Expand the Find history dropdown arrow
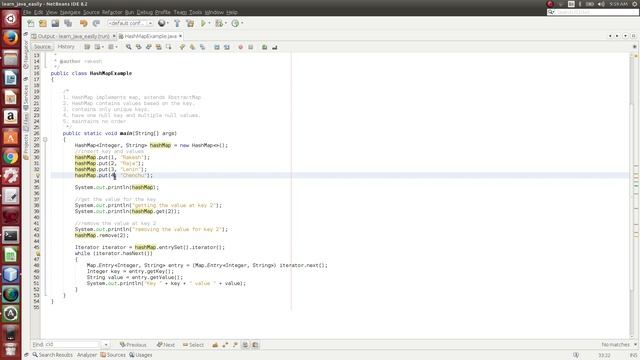This screenshot has height=360, width=640. (106, 344)
